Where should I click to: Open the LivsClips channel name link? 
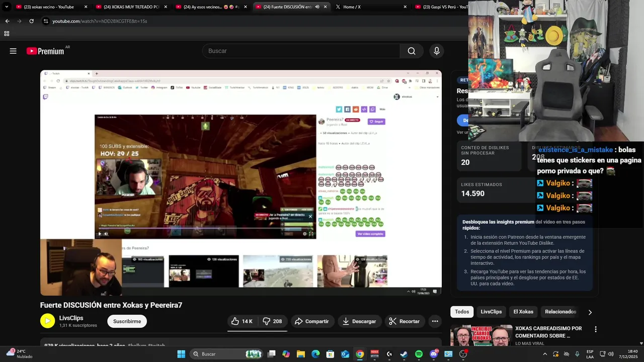(x=71, y=318)
